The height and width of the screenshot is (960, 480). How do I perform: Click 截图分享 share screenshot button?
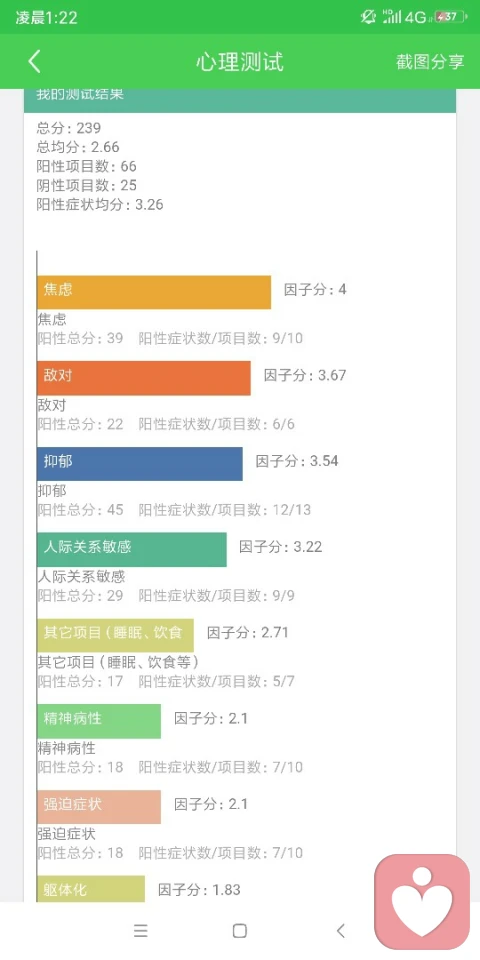pos(430,62)
